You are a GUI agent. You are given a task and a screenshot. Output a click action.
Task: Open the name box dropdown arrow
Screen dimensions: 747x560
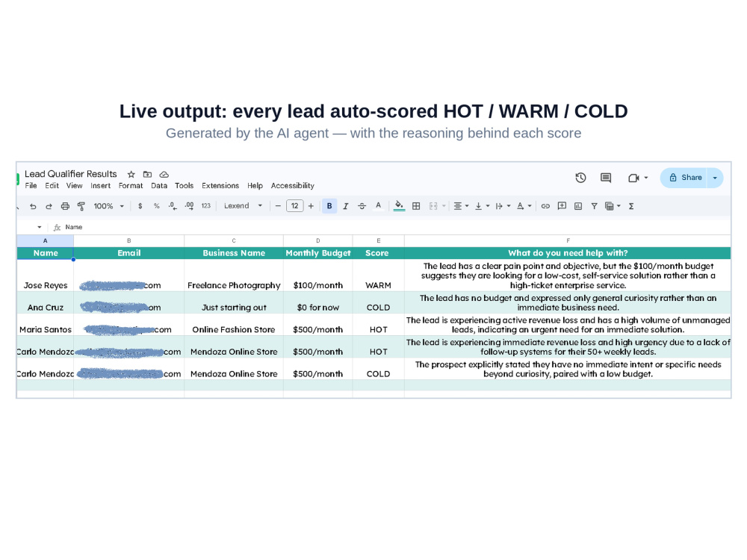pos(40,227)
